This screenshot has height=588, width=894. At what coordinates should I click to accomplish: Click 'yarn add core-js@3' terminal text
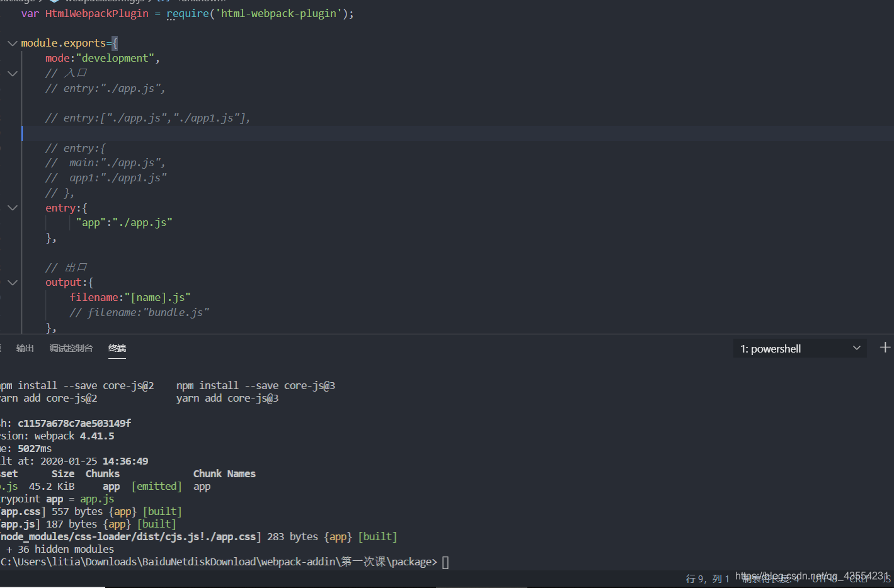pos(227,398)
